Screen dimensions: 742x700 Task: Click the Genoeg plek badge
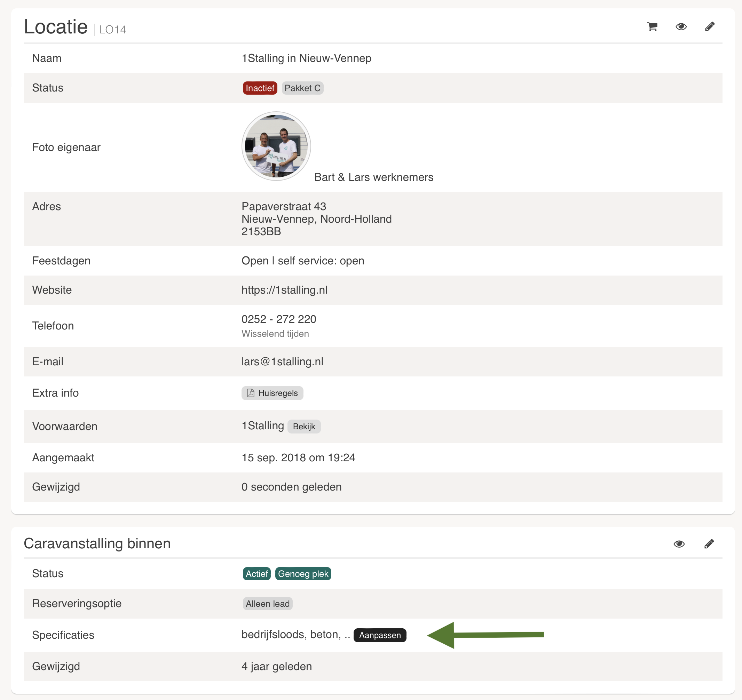(303, 573)
